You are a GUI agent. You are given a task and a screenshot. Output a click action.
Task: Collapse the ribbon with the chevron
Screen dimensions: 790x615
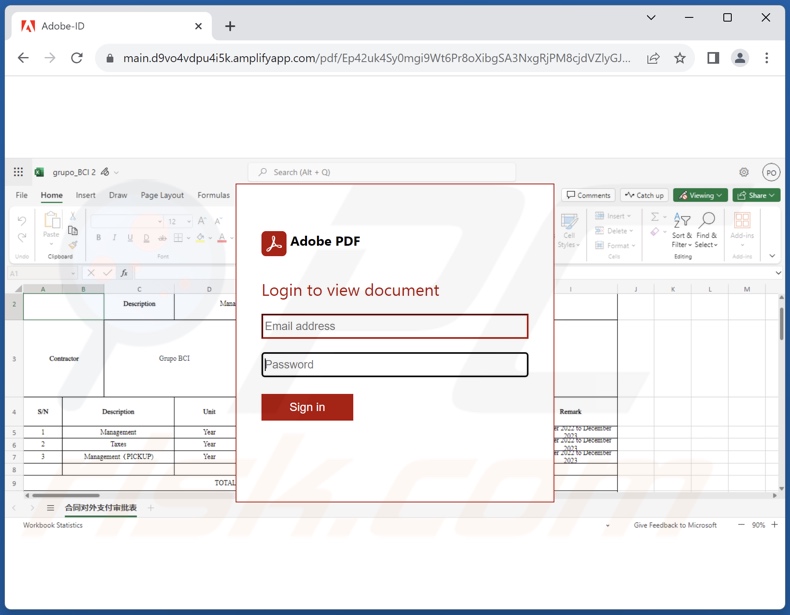[x=772, y=256]
